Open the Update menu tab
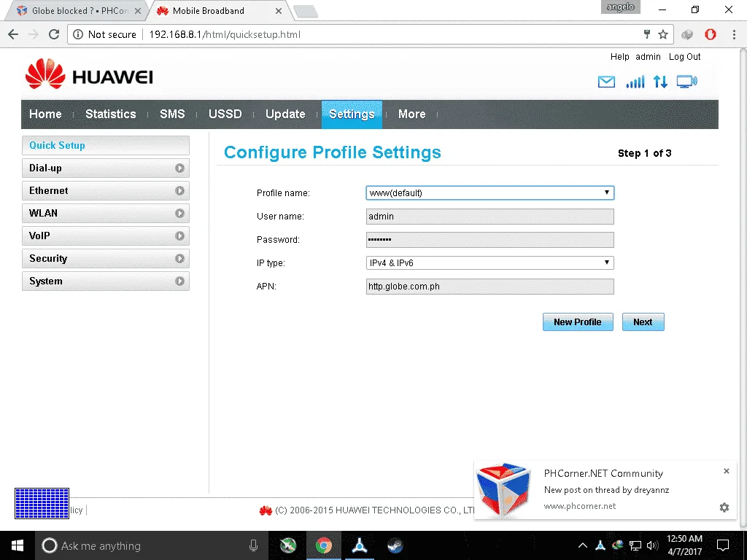747x560 pixels. coord(285,114)
